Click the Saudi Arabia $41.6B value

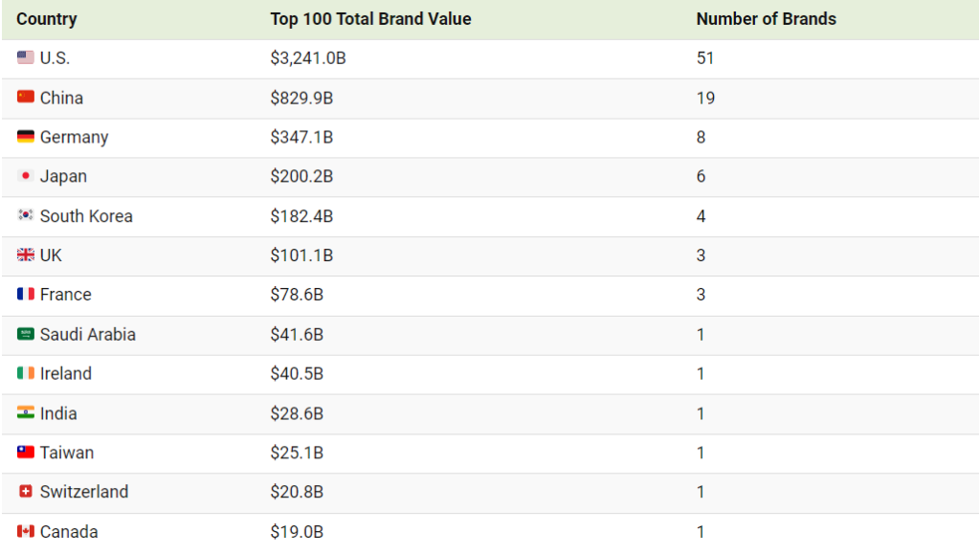(297, 335)
